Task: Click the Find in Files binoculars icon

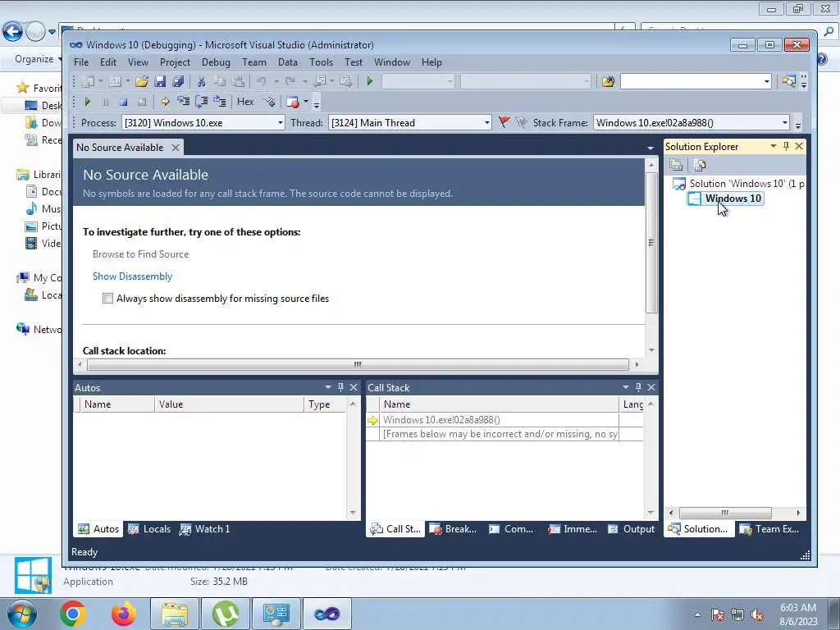Action: (608, 81)
